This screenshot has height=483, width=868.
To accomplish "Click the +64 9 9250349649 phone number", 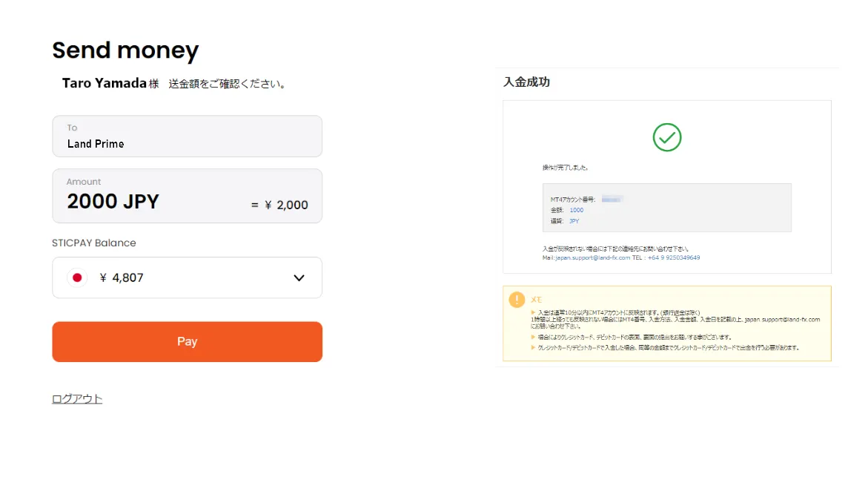I will 673,257.
